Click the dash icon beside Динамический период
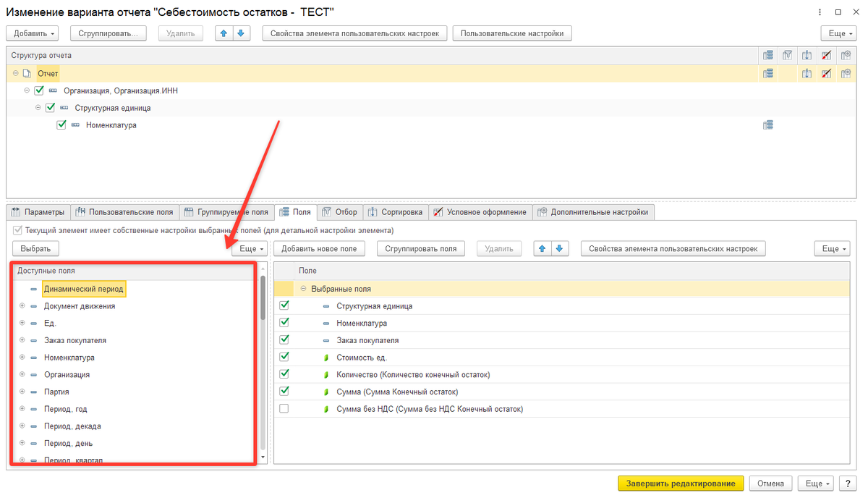This screenshot has width=868, height=498. (34, 289)
